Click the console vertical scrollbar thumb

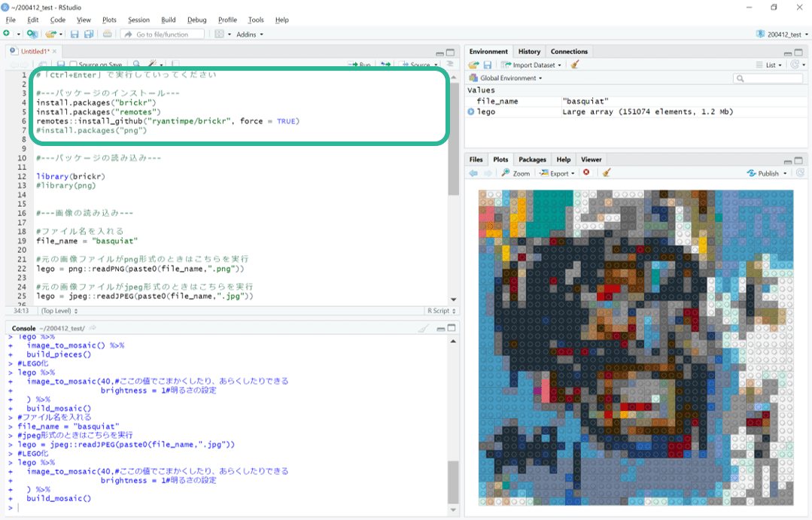[453, 482]
